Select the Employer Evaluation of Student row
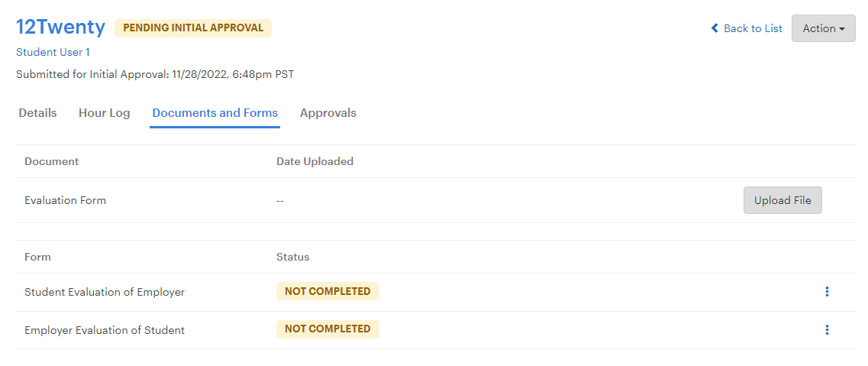 click(436, 330)
